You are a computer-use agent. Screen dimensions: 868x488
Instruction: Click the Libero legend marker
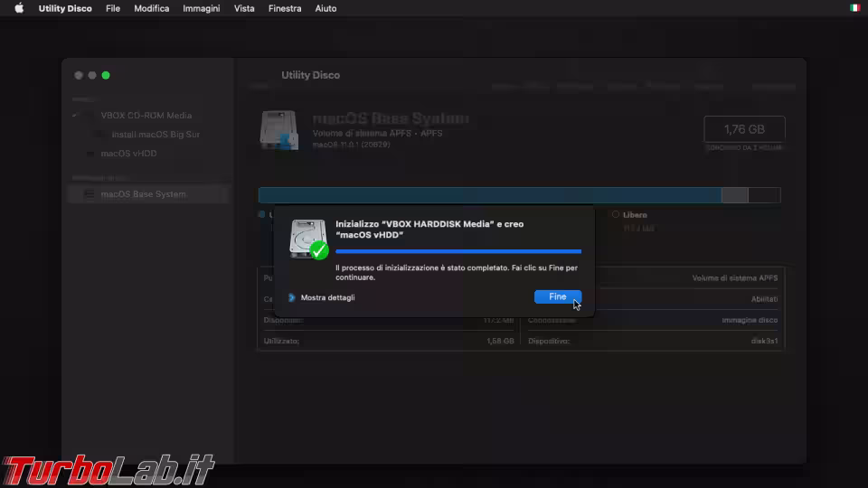[616, 214]
